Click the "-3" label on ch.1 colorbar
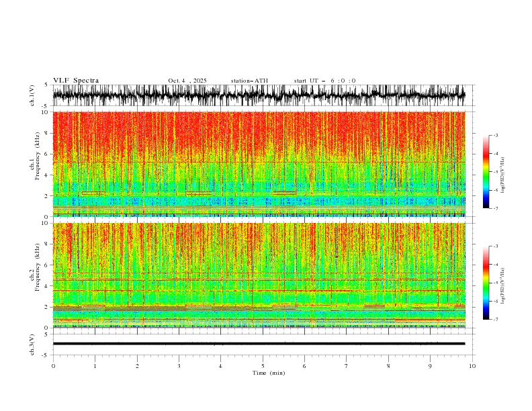532x411 pixels. click(x=496, y=135)
